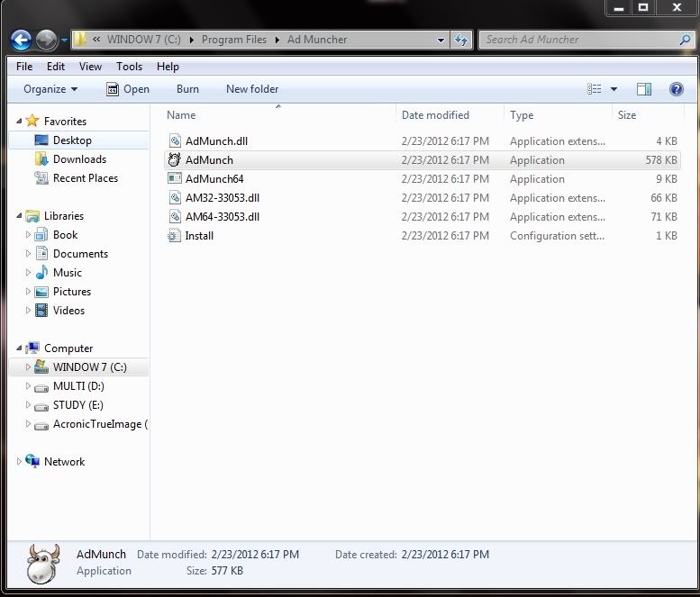Viewport: 700px width, 597px height.
Task: Select the AcronicTrueImage drive
Action: [100, 424]
